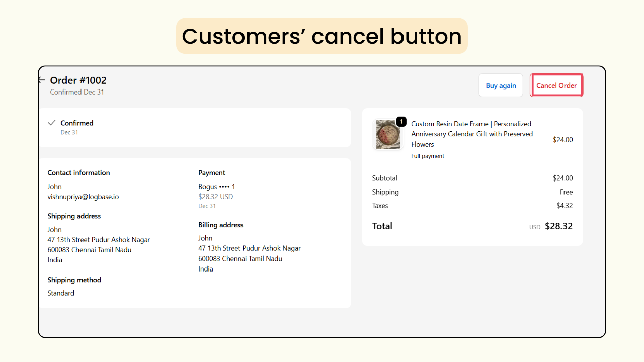Click the quantity badge on the product image
The image size is (644, 362).
(x=401, y=121)
